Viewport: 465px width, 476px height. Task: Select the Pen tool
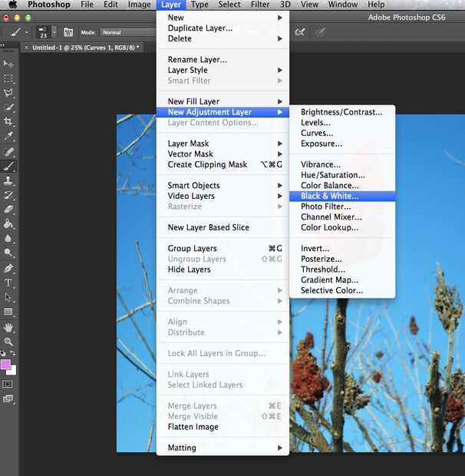8,269
